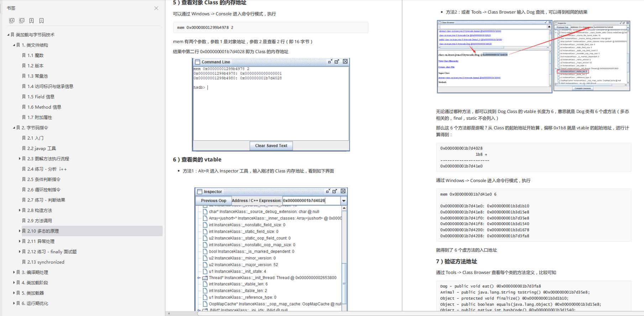644x316 pixels.
Task: Expand the 4. 类加载阶段 section
Action: 14,283
